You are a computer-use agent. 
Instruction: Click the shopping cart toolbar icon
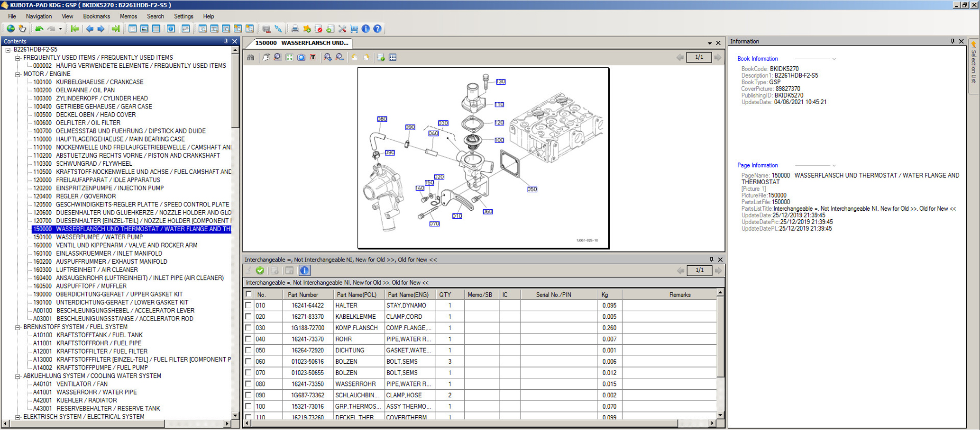coord(354,29)
